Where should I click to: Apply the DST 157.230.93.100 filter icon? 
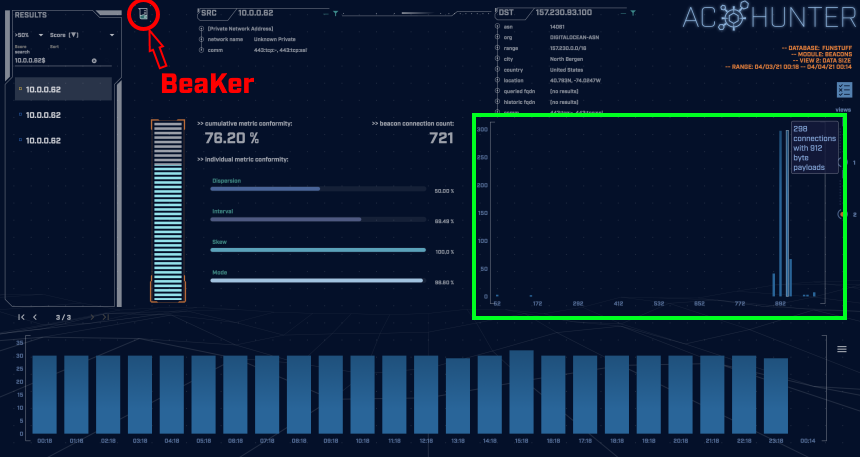pyautogui.click(x=633, y=13)
